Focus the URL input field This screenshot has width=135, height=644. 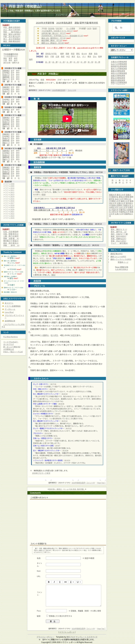[x=63, y=576]
